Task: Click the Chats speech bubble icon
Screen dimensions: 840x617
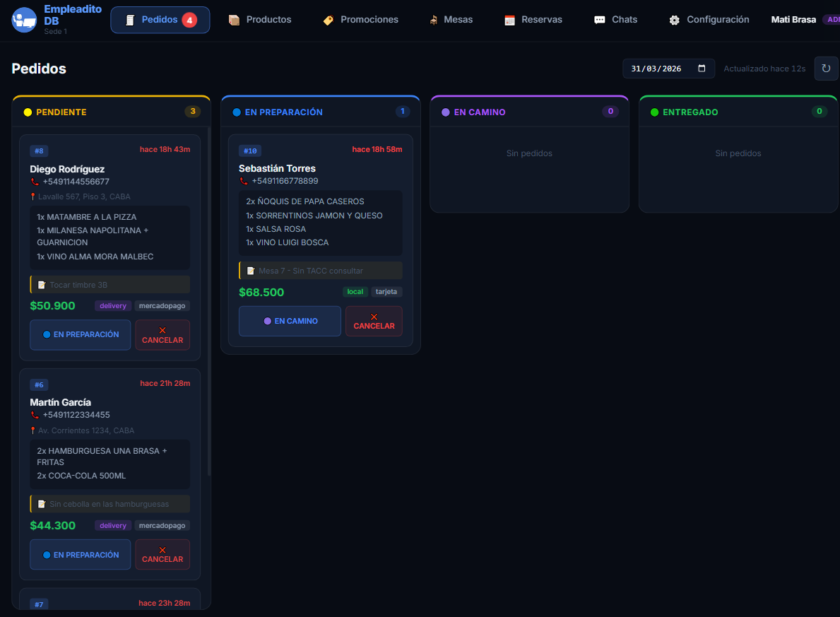Action: click(x=599, y=20)
